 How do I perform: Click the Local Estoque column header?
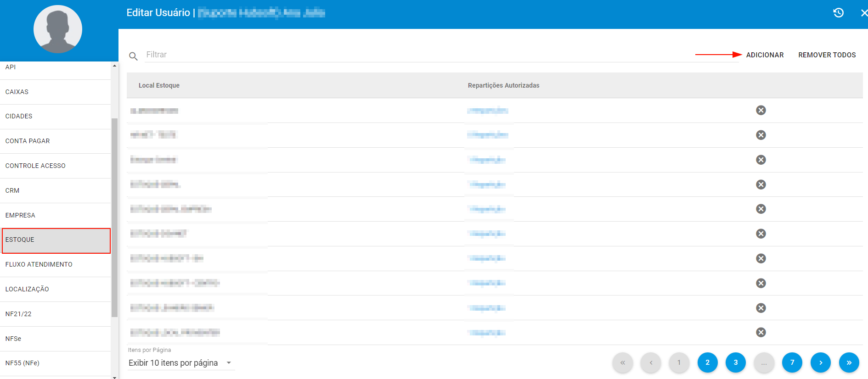coord(159,85)
